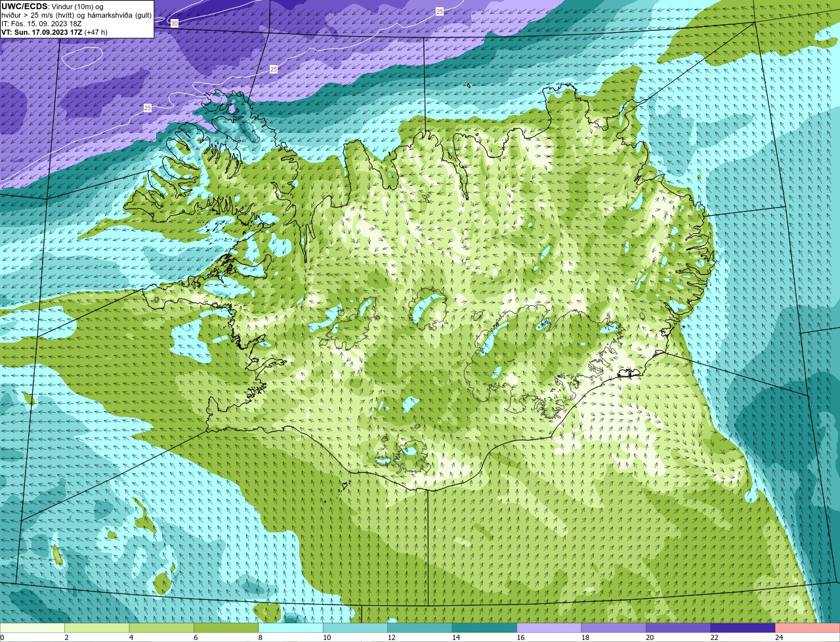Click the "IT: Fös. 15. 09. 2023 18Z" line
840x642 pixels.
click(x=41, y=23)
